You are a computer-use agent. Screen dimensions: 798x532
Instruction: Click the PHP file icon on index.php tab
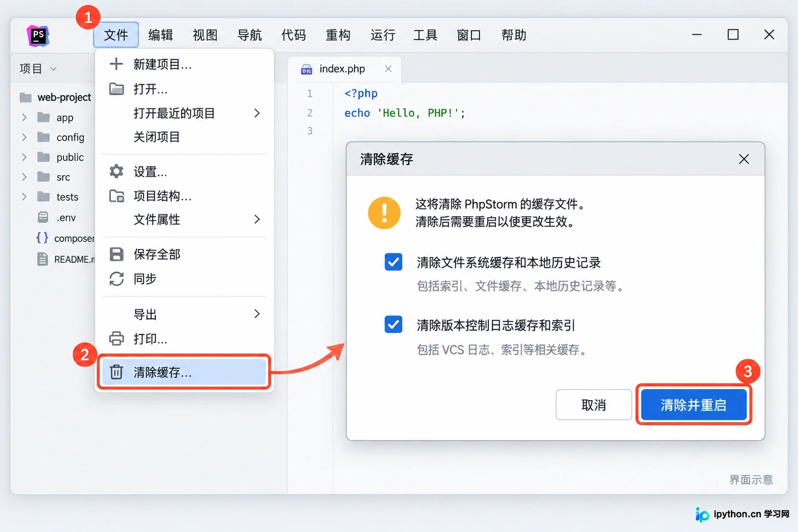tap(306, 69)
